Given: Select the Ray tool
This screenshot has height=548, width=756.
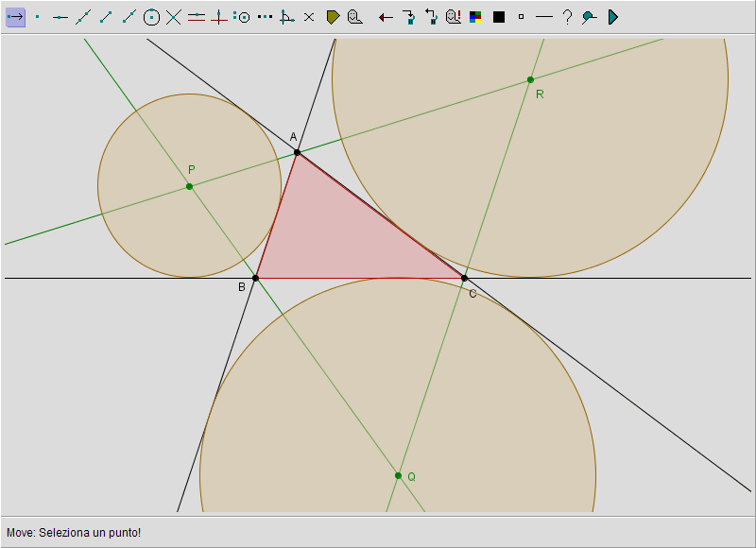Looking at the screenshot, I should point(129,17).
